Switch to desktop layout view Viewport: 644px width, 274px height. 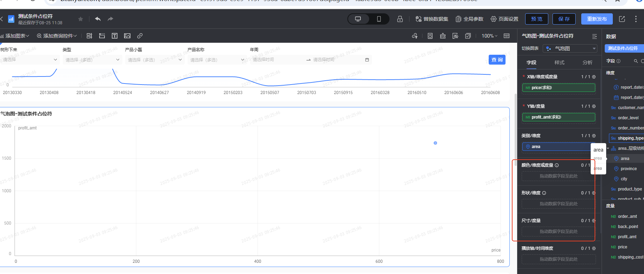coord(358,19)
